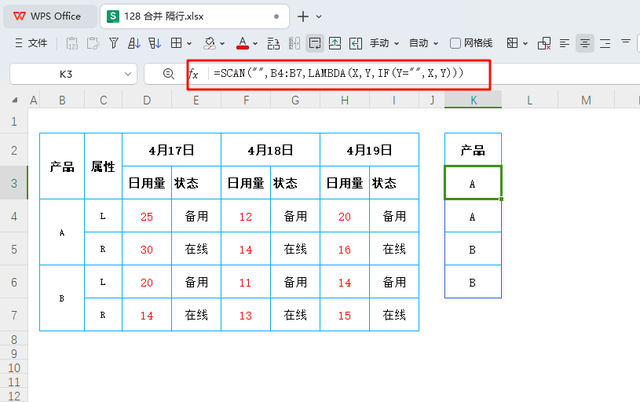Click the 4月18日 header cell

tap(271, 150)
